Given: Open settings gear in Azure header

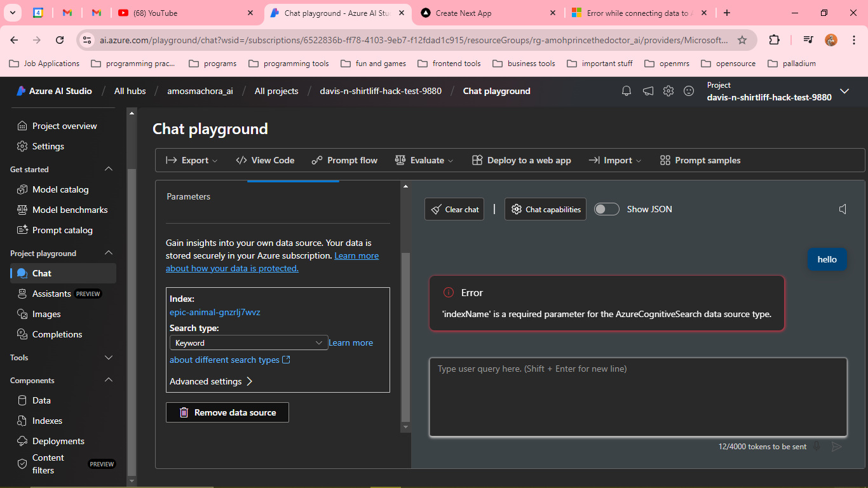Looking at the screenshot, I should point(668,91).
